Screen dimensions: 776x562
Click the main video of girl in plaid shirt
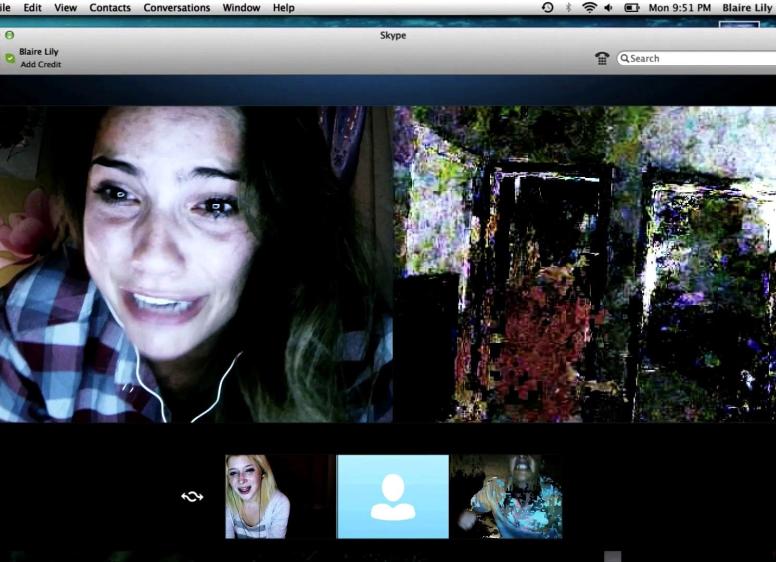pos(196,264)
